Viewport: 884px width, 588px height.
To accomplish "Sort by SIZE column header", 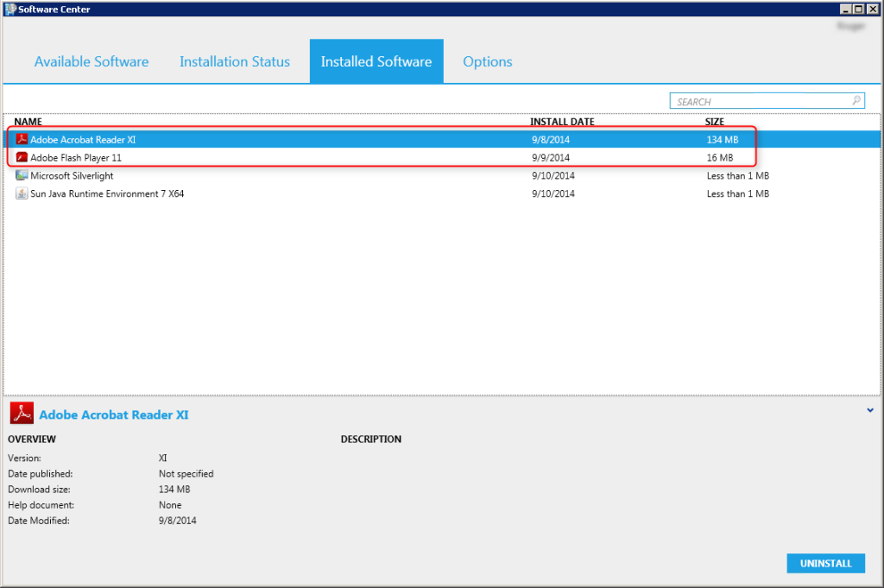I will (714, 121).
